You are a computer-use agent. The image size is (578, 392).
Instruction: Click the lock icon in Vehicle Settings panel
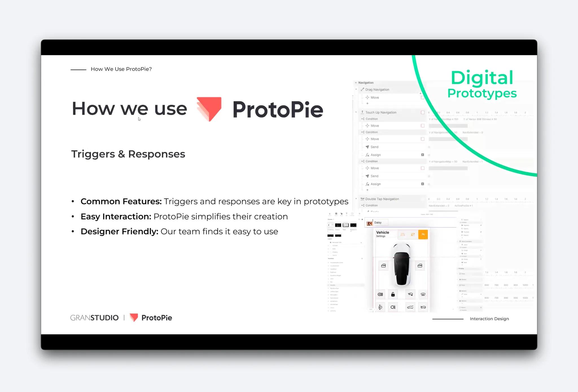pyautogui.click(x=393, y=294)
